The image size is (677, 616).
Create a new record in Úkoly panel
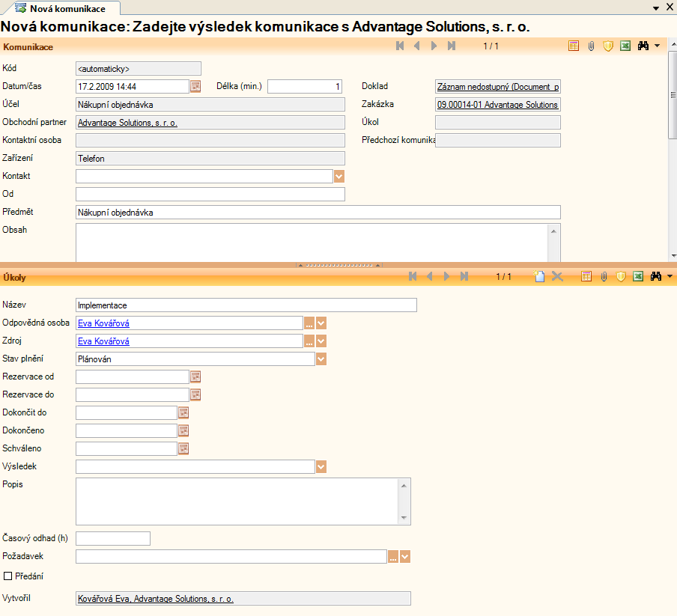pyautogui.click(x=539, y=277)
